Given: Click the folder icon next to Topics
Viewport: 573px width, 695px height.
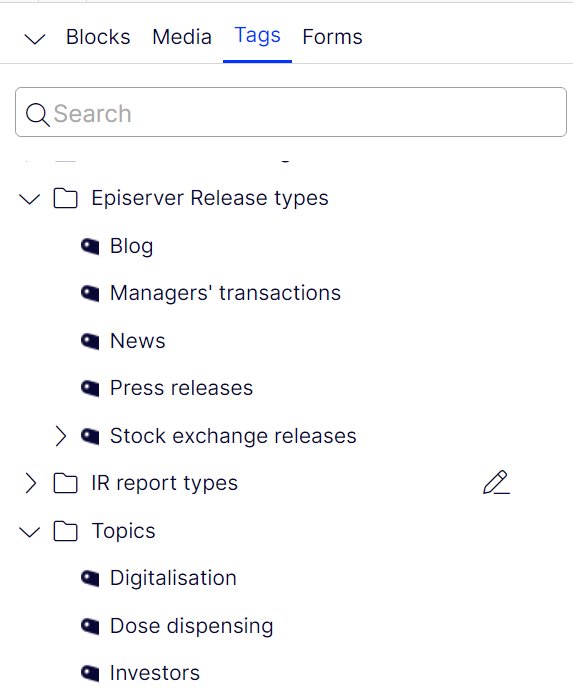Looking at the screenshot, I should tap(66, 531).
